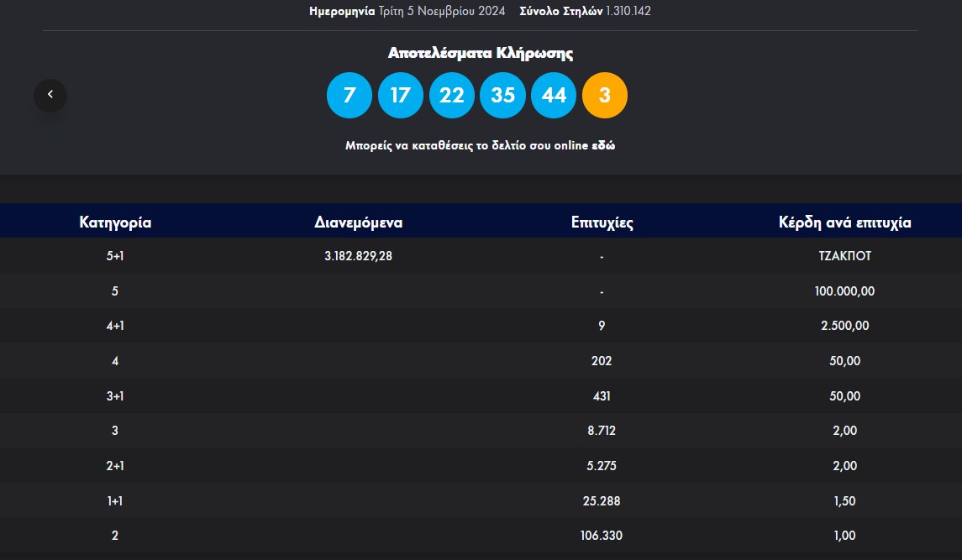Select the 100.000,00 prize for category 5
962x560 pixels.
[x=845, y=290]
